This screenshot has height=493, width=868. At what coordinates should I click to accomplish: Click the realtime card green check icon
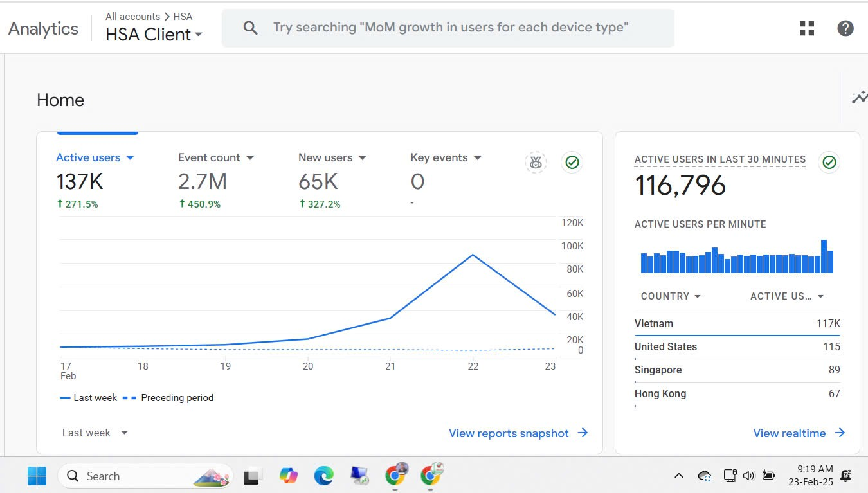829,163
